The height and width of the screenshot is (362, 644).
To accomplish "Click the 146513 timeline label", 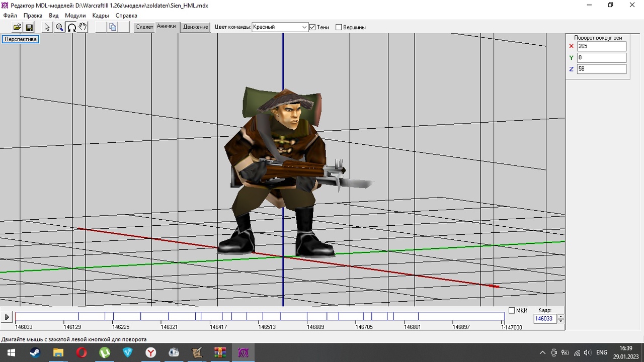I will (267, 327).
